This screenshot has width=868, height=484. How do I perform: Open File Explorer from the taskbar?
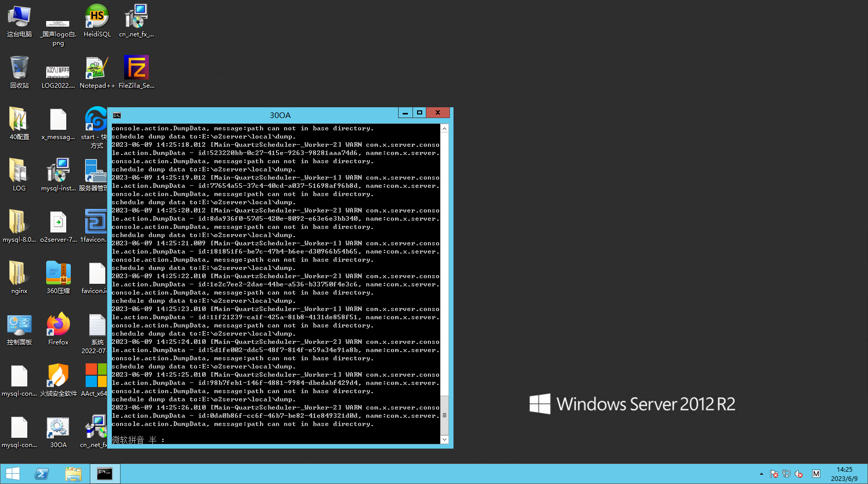[73, 474]
